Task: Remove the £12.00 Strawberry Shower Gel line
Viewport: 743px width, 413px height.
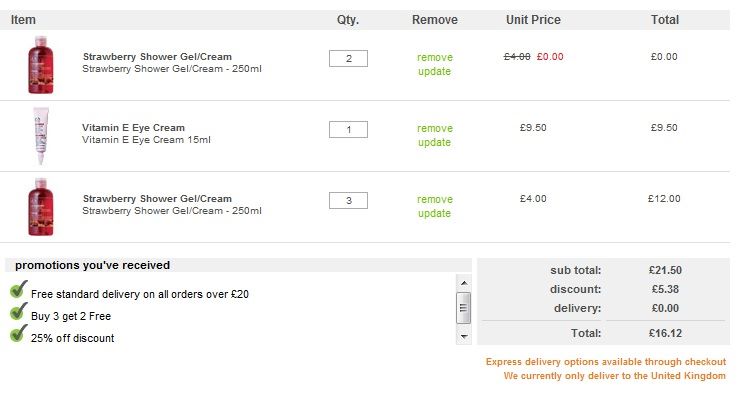Action: coord(434,200)
